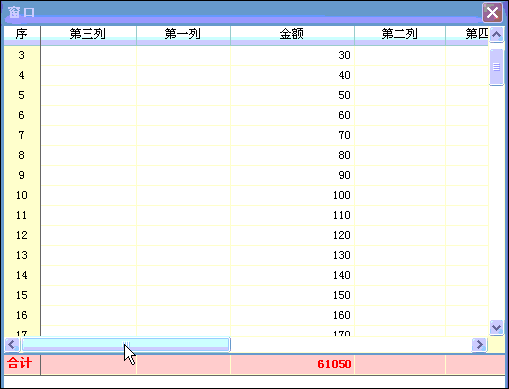Screen dimensions: 509x389
Task: Click the amount cell with value 30
Action: 292,55
